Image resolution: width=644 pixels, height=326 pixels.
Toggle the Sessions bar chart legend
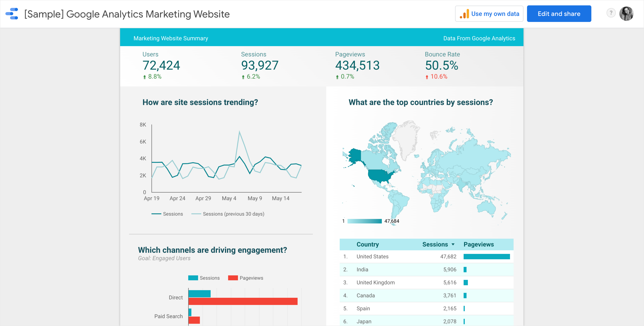(204, 278)
